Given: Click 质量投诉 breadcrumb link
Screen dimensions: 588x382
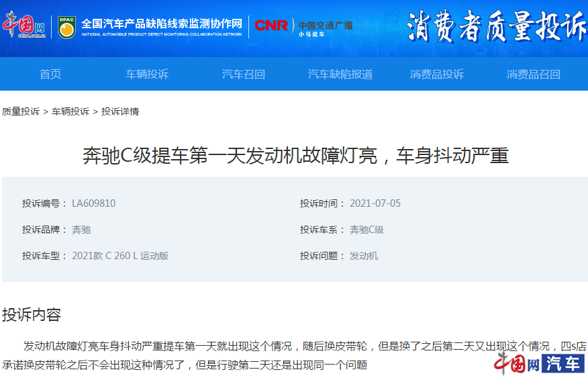Looking at the screenshot, I should (x=21, y=111).
